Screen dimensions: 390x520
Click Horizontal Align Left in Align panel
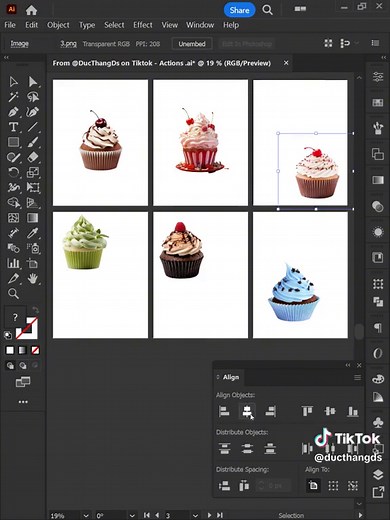click(224, 411)
